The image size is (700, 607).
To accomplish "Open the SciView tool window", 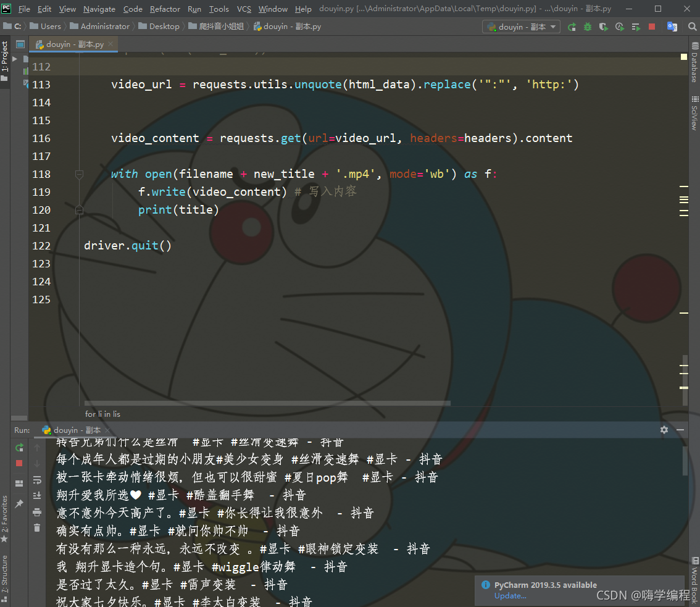I will pos(694,113).
